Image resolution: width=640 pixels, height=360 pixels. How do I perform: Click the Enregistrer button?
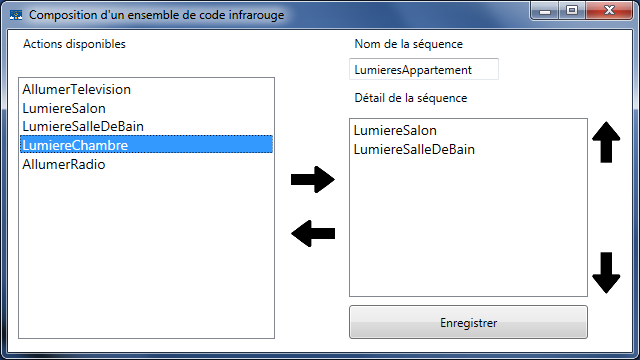tap(468, 322)
